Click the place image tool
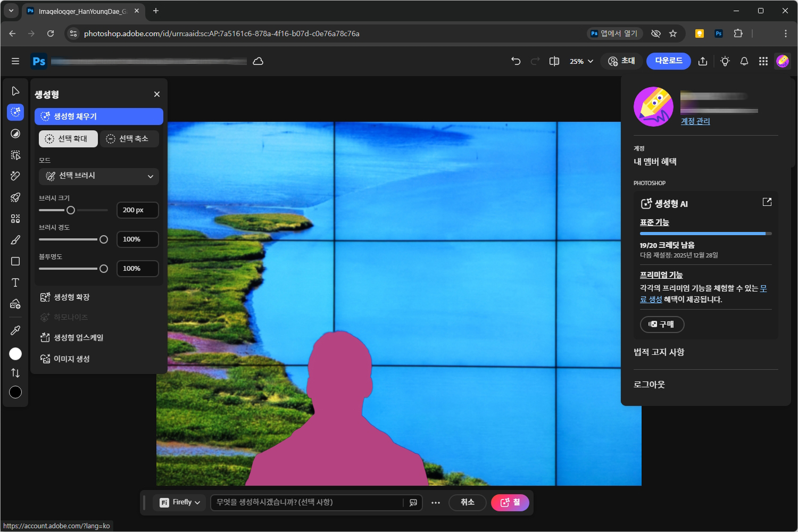Viewport: 798px width, 532px height. click(x=15, y=304)
